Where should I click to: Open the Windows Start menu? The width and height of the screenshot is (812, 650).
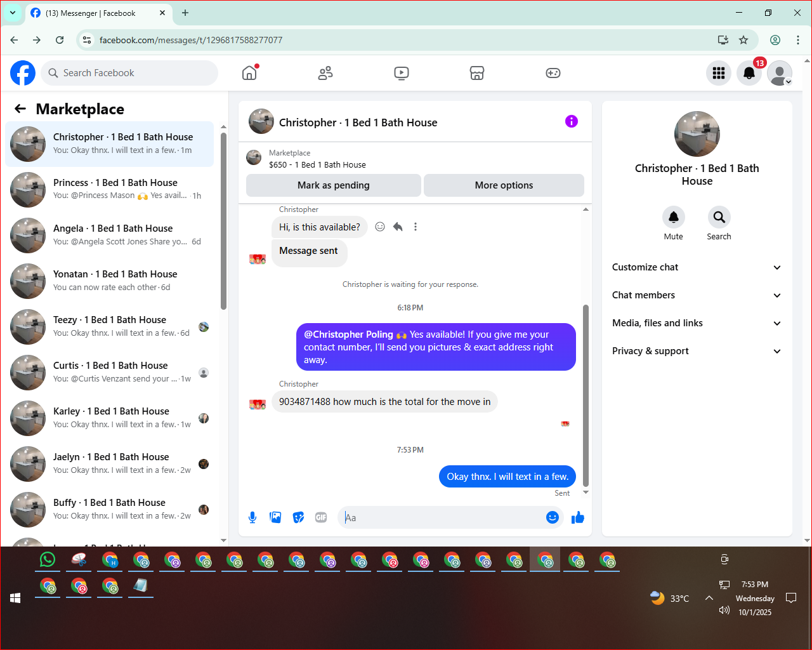click(16, 598)
